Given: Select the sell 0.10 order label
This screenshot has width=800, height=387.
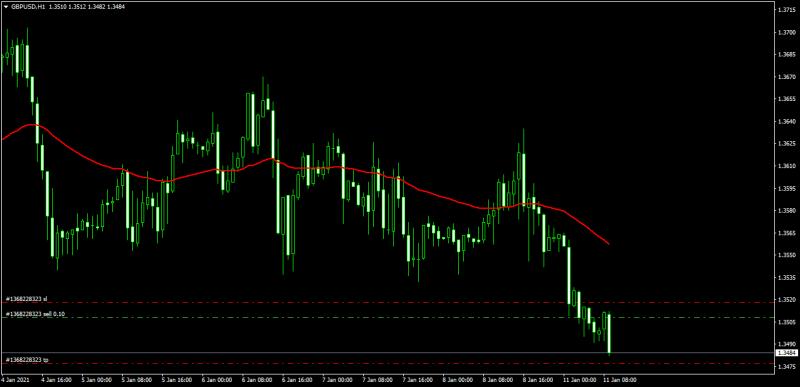Looking at the screenshot, I should coord(35,314).
